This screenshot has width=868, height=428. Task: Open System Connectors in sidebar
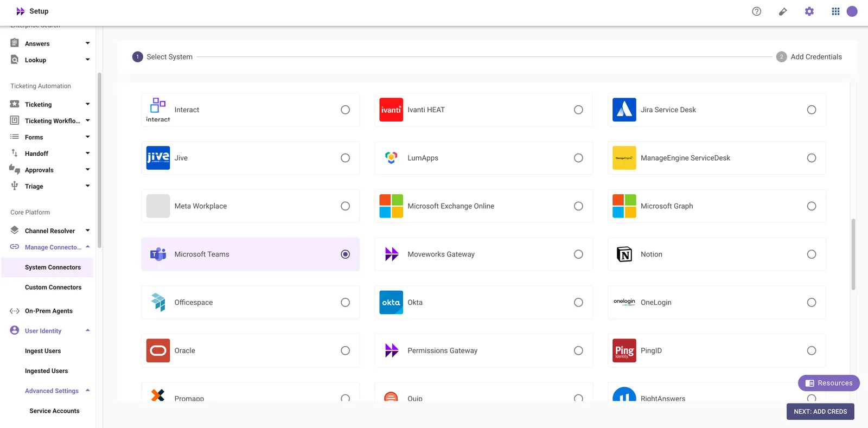[x=47, y=267]
